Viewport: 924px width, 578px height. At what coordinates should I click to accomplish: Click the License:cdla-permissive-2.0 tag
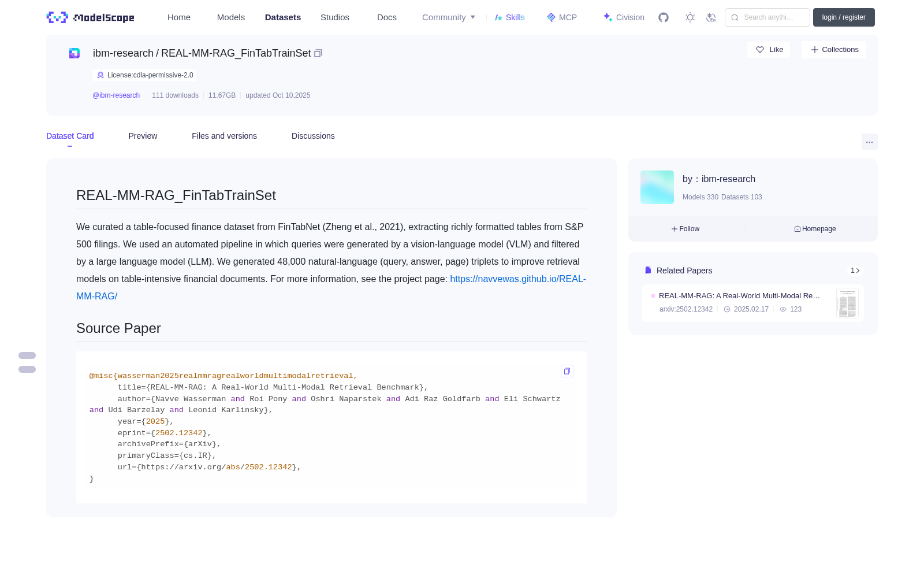click(x=144, y=75)
